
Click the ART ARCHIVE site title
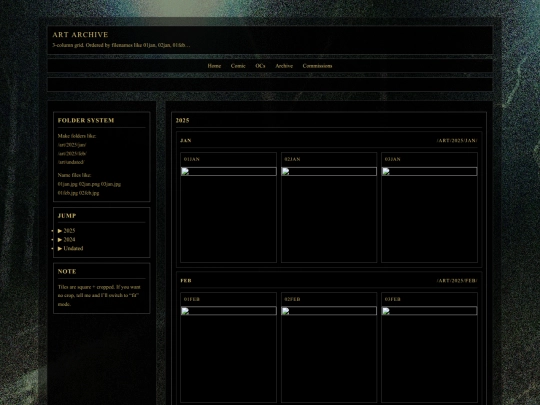tap(80, 35)
